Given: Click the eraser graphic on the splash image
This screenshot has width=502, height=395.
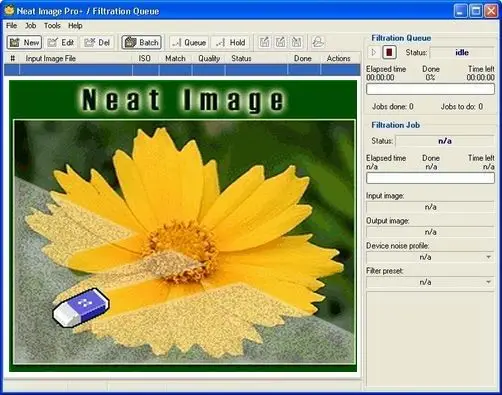Looking at the screenshot, I should pos(81,307).
